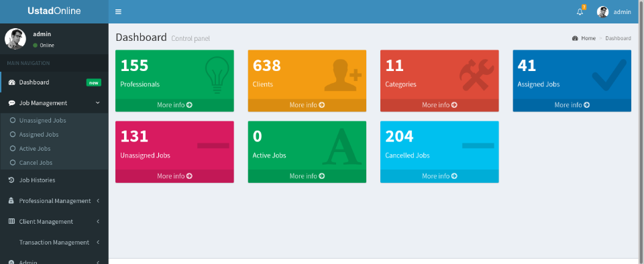The image size is (644, 264).
Task: Expand the Client Management chevron
Action: point(98,221)
